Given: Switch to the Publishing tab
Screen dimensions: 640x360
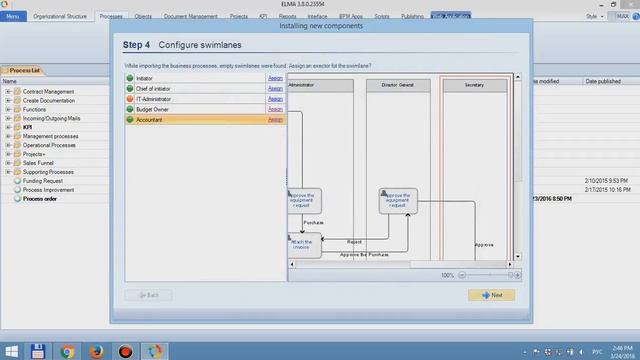Looking at the screenshot, I should pos(412,16).
